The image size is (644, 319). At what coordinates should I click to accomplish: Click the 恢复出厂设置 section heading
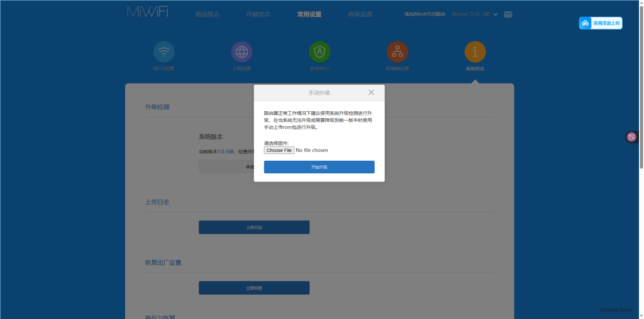(163, 262)
